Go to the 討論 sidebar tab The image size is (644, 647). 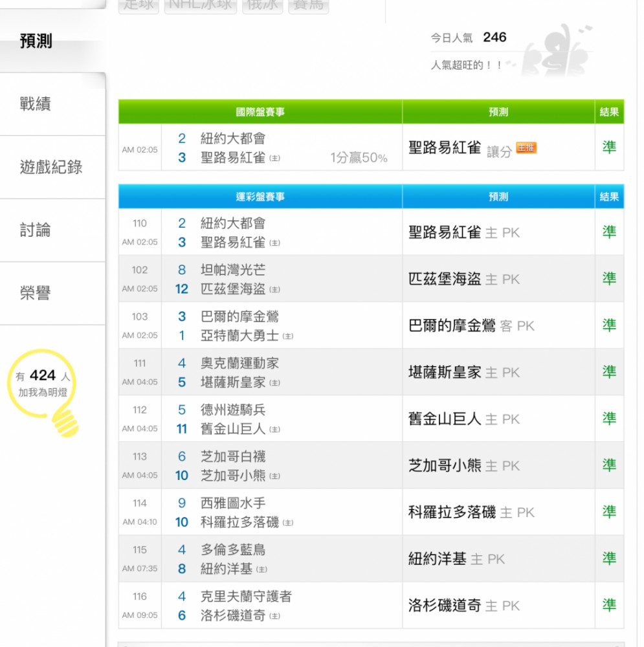tap(36, 230)
